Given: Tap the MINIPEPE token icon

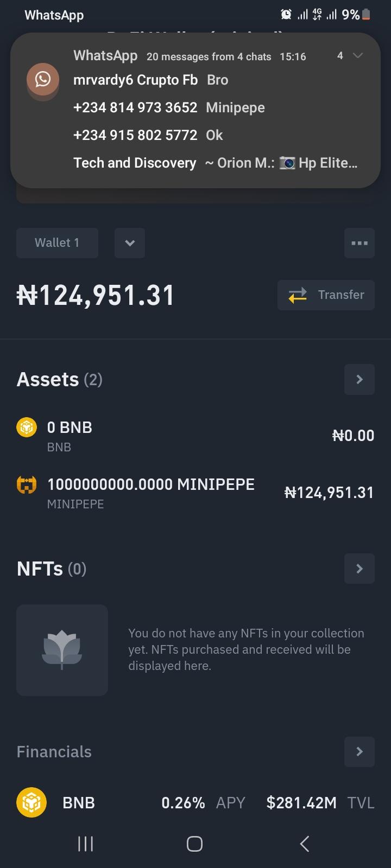Looking at the screenshot, I should click(x=27, y=484).
